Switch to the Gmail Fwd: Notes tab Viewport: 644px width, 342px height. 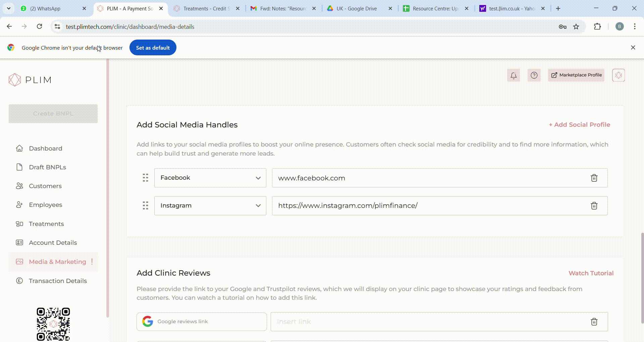[283, 8]
